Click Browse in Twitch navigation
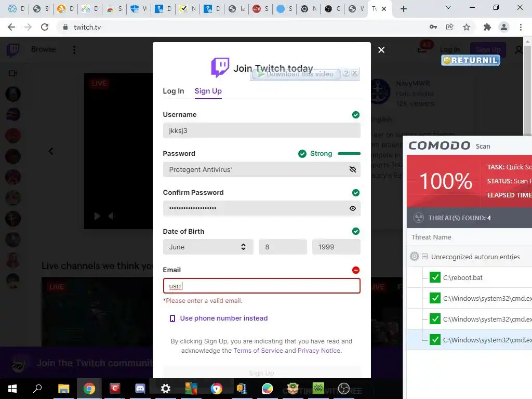 [x=44, y=49]
